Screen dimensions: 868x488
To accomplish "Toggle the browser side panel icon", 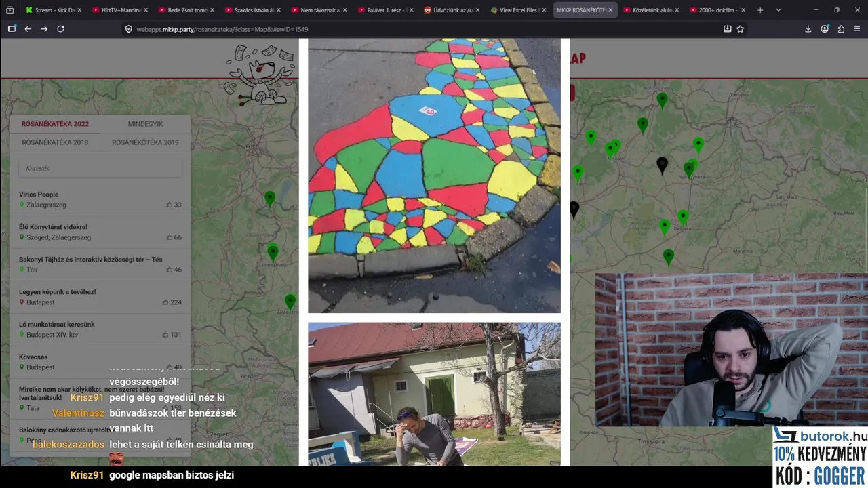I will (x=12, y=29).
